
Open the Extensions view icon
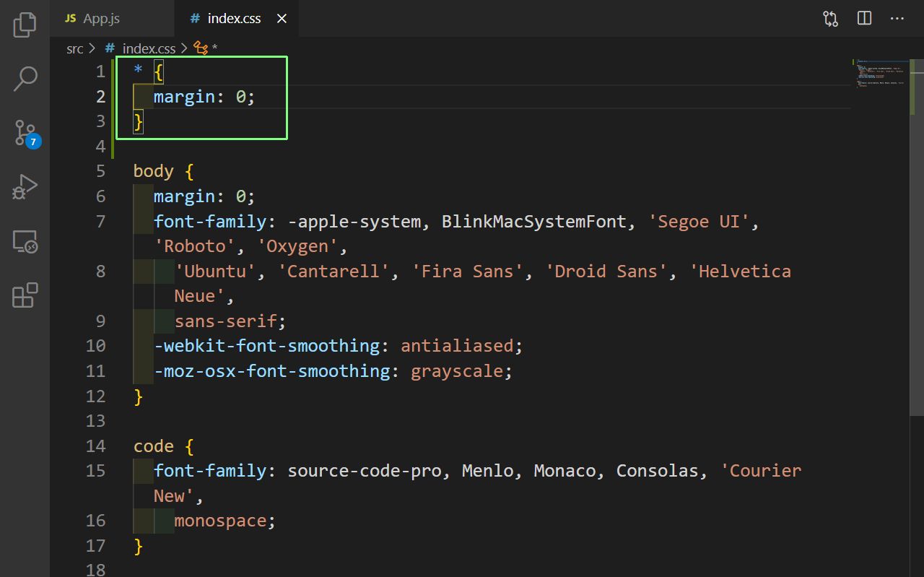coord(25,295)
